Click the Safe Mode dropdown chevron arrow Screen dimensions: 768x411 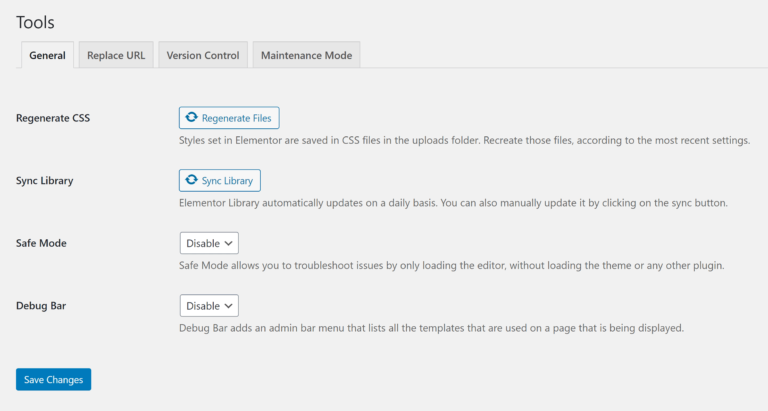click(x=229, y=243)
